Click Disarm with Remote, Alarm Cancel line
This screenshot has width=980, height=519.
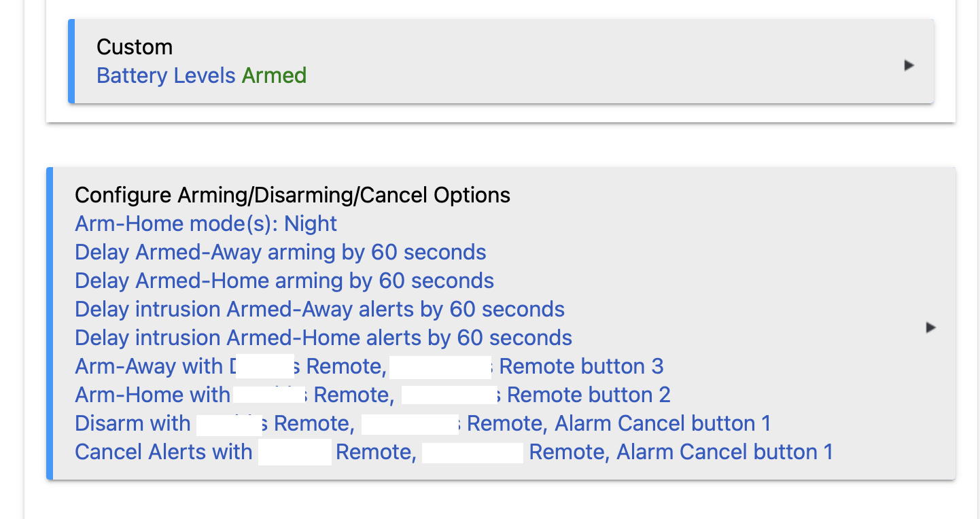coord(423,424)
